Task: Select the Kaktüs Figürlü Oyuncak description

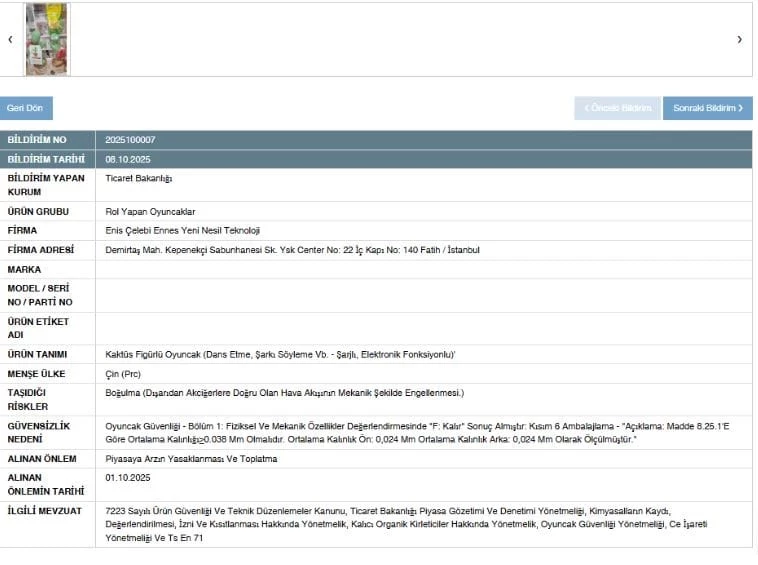Action: pyautogui.click(x=280, y=354)
